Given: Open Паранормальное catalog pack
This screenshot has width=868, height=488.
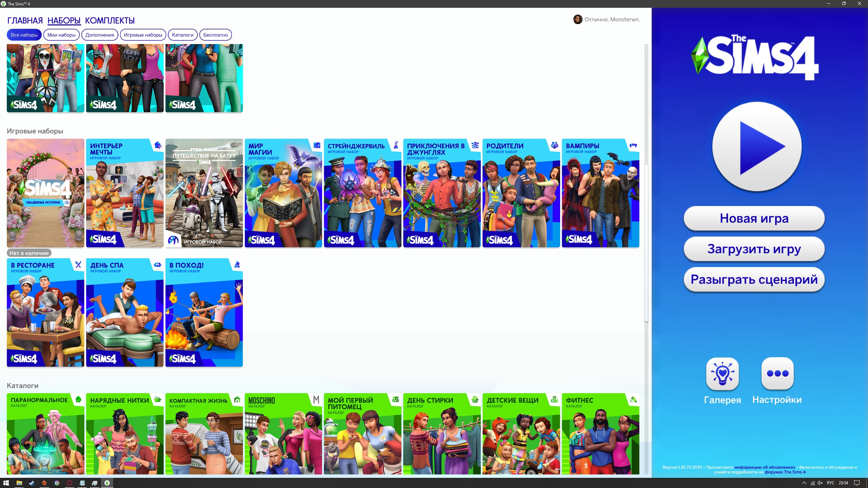Looking at the screenshot, I should [x=45, y=434].
